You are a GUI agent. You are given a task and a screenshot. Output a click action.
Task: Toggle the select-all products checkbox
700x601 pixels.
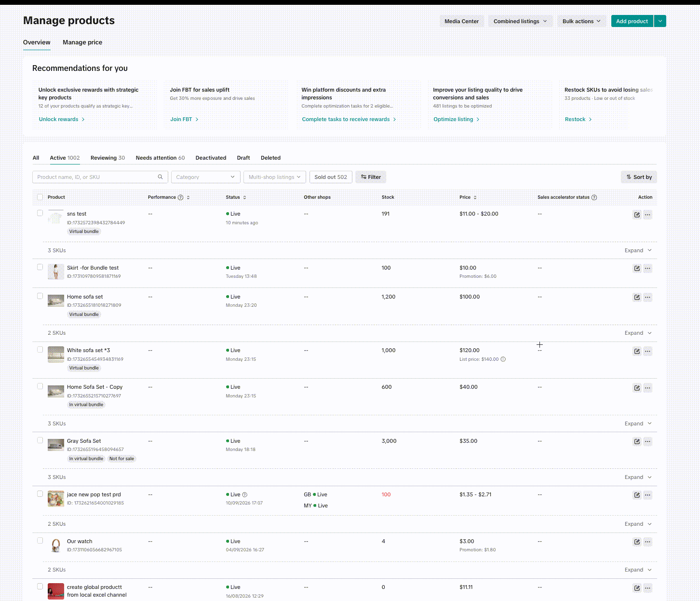click(40, 197)
